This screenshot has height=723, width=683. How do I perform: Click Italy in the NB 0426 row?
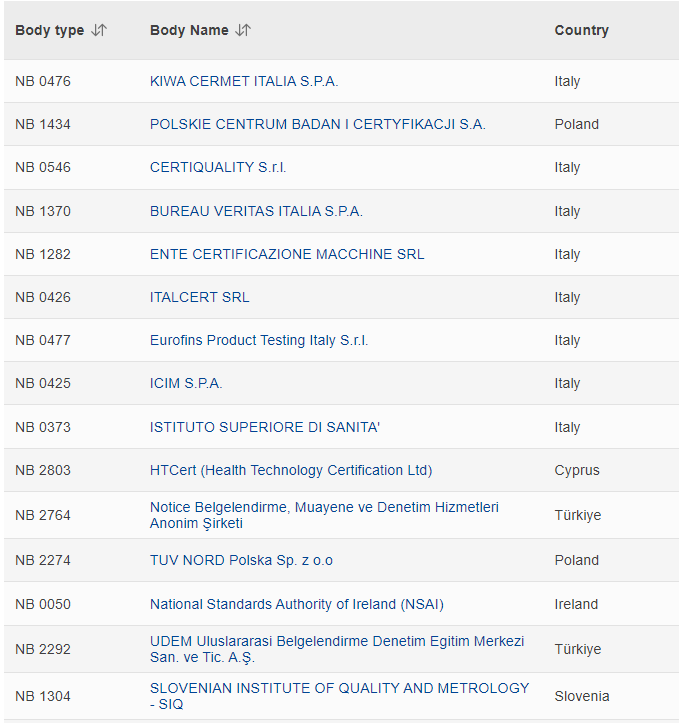coord(567,297)
